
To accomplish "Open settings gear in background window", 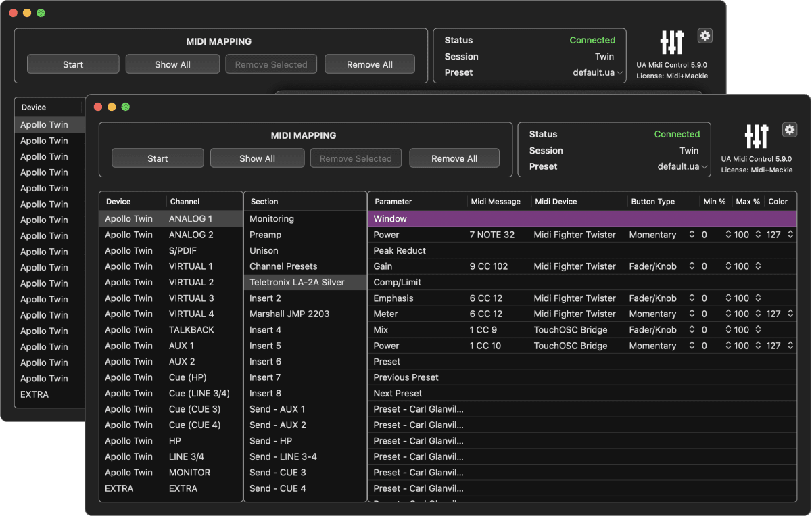I will click(705, 36).
